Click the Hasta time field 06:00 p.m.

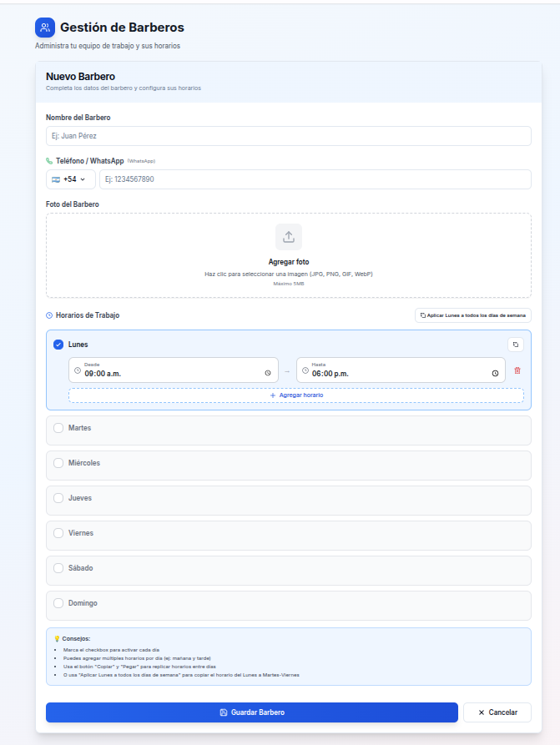tap(401, 370)
